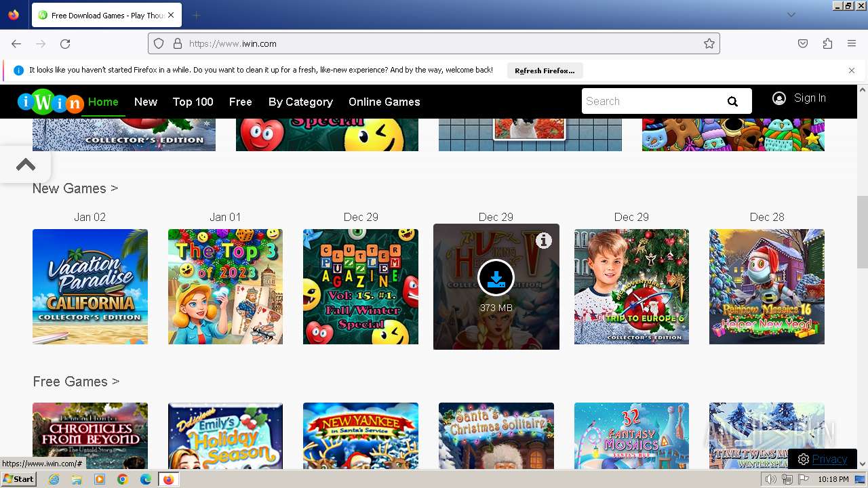
Task: Open Trip to Europe 6 game thumbnail
Action: [x=631, y=287]
